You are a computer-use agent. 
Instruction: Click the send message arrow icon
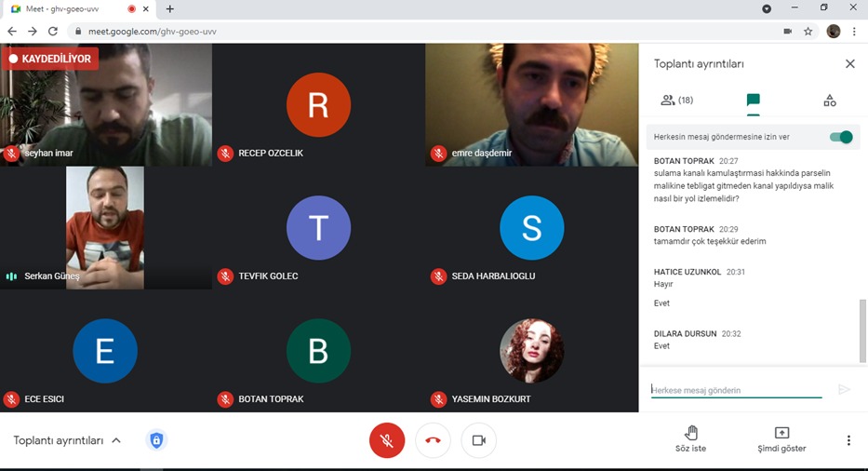844,390
